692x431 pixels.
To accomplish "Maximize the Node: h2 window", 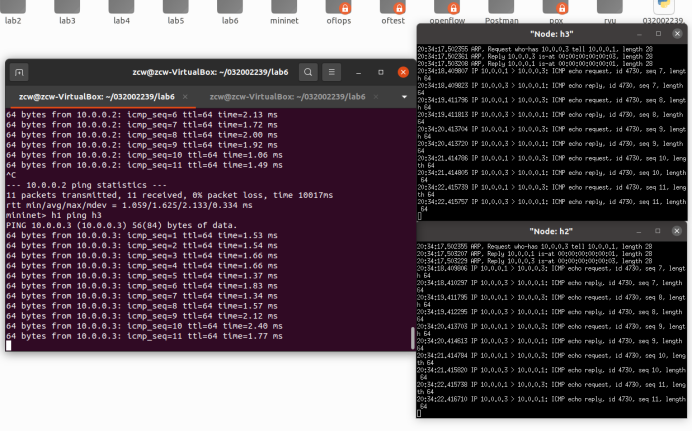I will click(658, 231).
